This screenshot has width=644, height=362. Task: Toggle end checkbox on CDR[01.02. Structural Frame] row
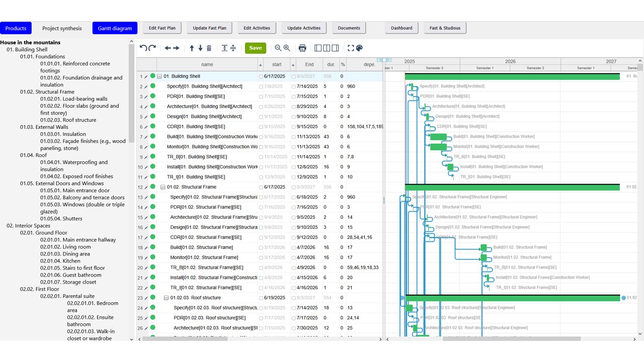click(x=294, y=238)
